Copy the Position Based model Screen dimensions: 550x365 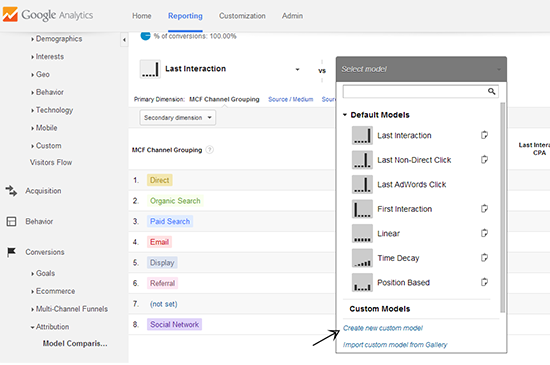coord(484,282)
